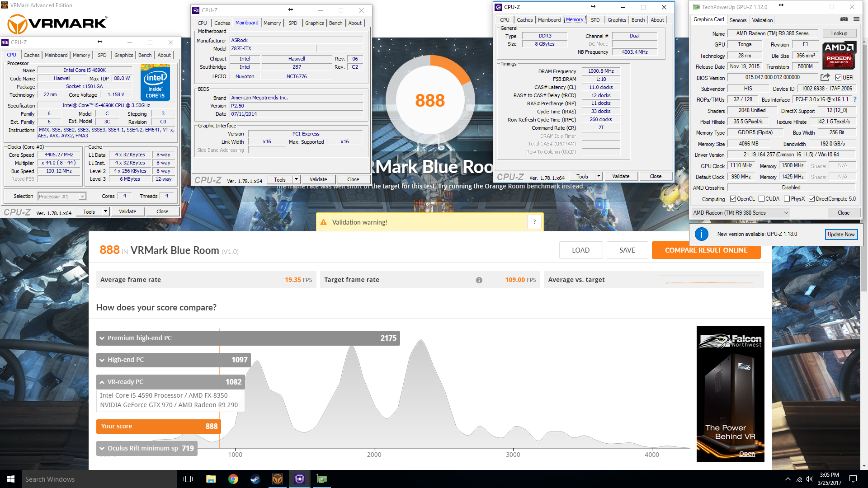The height and width of the screenshot is (488, 868).
Task: Open the GPU selection dropdown in GPU-Z
Action: point(741,213)
